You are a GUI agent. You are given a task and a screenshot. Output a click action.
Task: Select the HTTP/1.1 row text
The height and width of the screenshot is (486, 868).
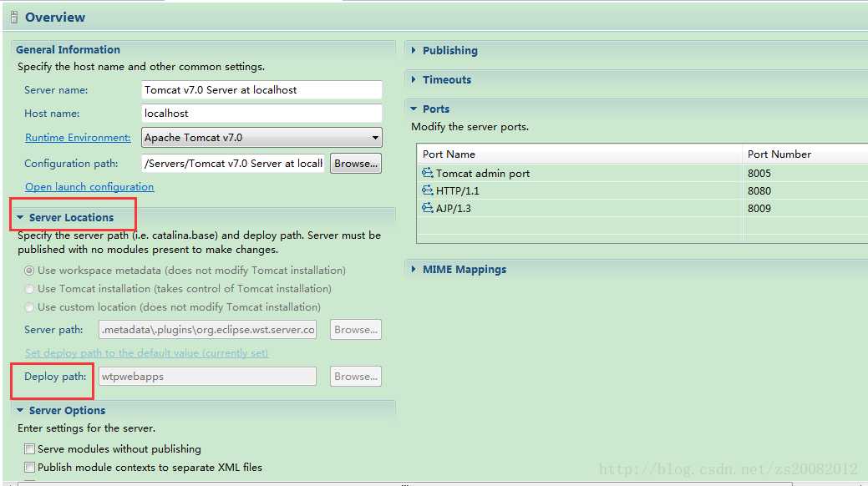[x=457, y=191]
